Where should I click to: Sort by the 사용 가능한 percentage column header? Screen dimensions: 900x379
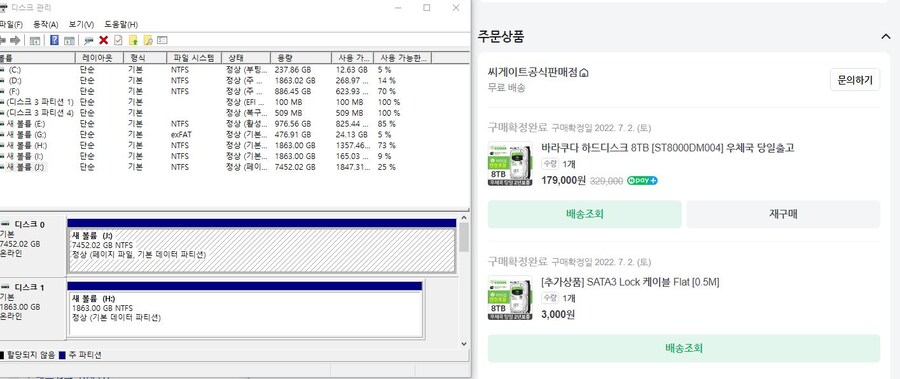coord(402,58)
